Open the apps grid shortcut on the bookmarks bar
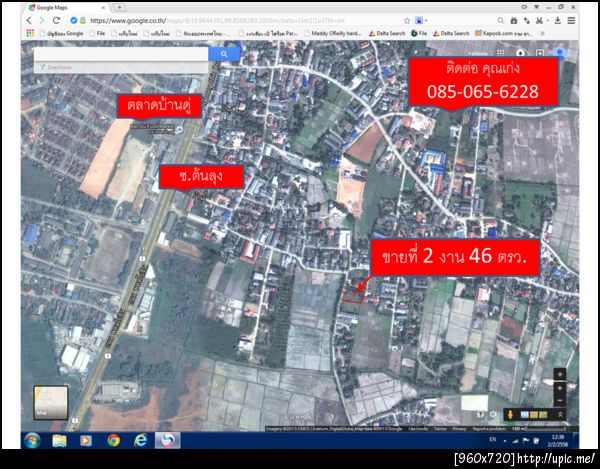The image size is (600, 469). pos(30,33)
